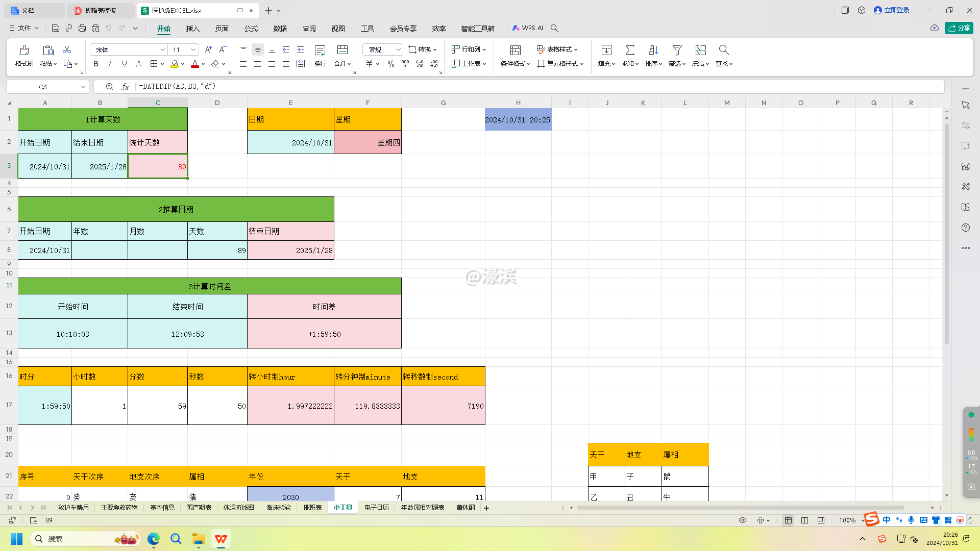Switch to page layout view in status bar
This screenshot has height=551, width=980.
click(x=805, y=520)
